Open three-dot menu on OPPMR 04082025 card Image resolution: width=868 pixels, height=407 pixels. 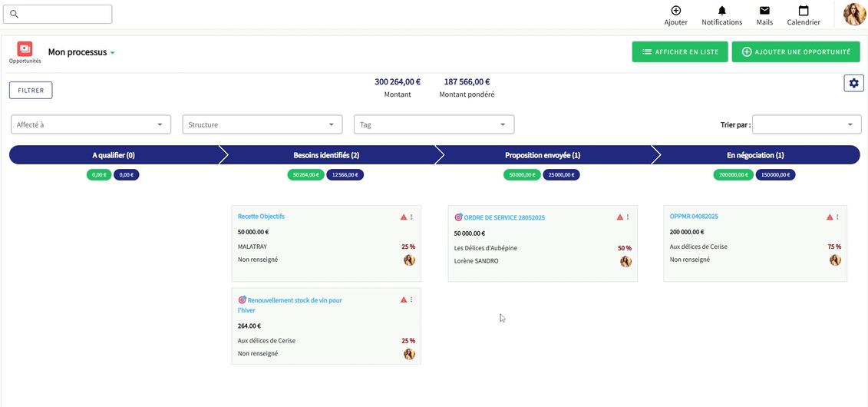click(838, 217)
